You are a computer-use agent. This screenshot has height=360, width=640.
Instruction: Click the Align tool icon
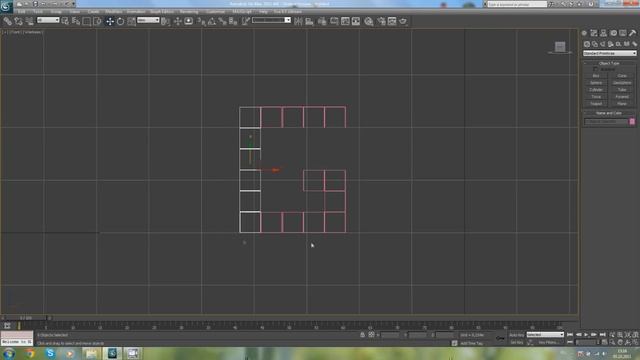(309, 21)
